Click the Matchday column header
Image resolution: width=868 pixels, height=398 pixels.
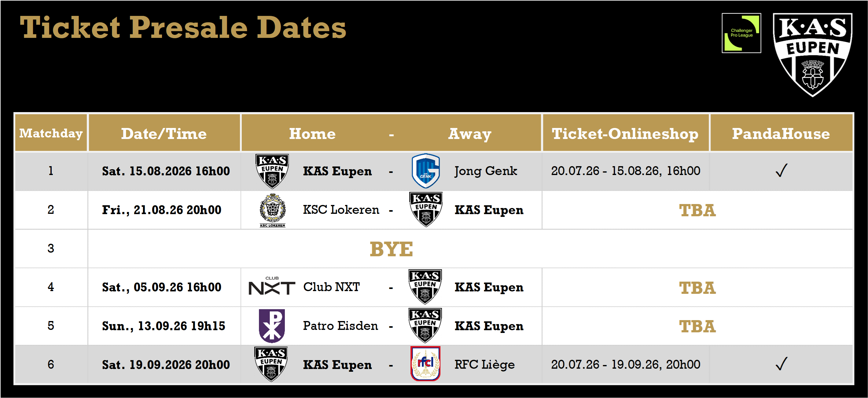coord(51,133)
